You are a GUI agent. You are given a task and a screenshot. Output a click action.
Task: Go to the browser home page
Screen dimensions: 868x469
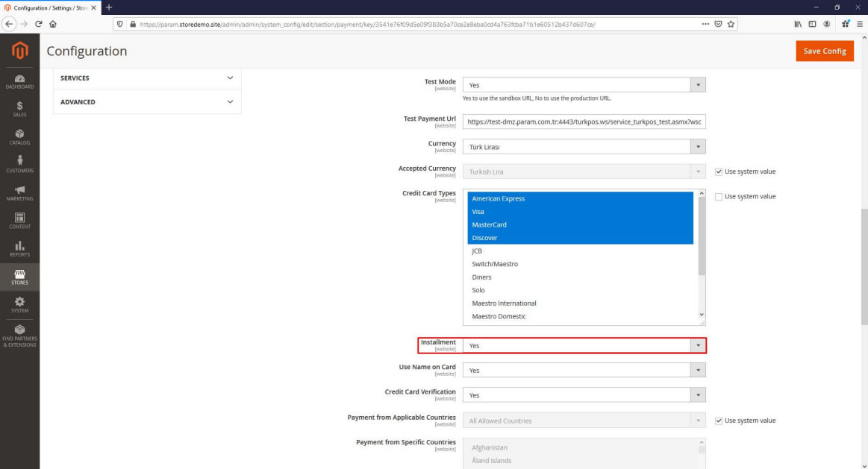coord(53,24)
